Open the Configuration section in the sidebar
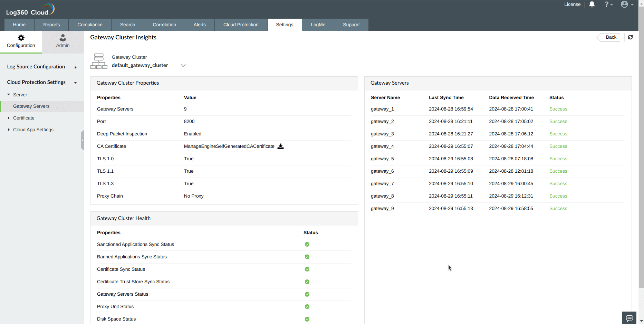Screen dimensions: 644x324 21,41
